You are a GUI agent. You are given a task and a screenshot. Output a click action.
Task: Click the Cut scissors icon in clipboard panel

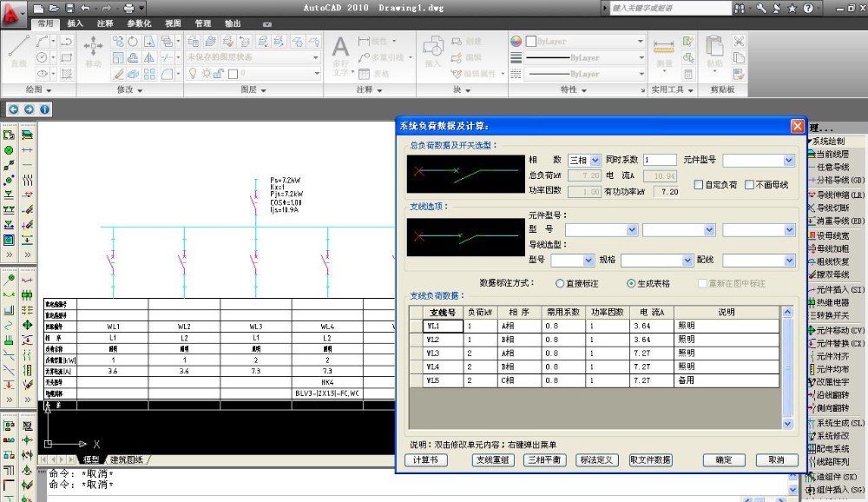739,42
